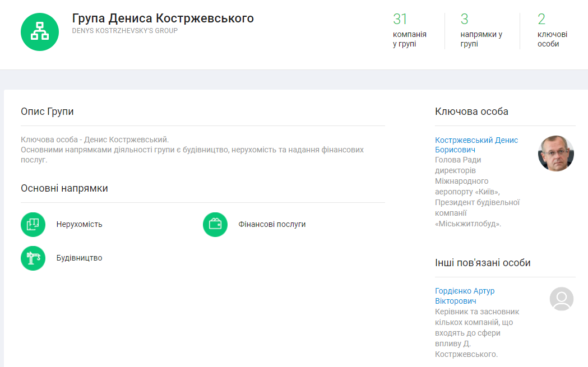Viewport: 588px width, 367px height.
Task: Click the Основні напрямки section heading
Action: 64,188
